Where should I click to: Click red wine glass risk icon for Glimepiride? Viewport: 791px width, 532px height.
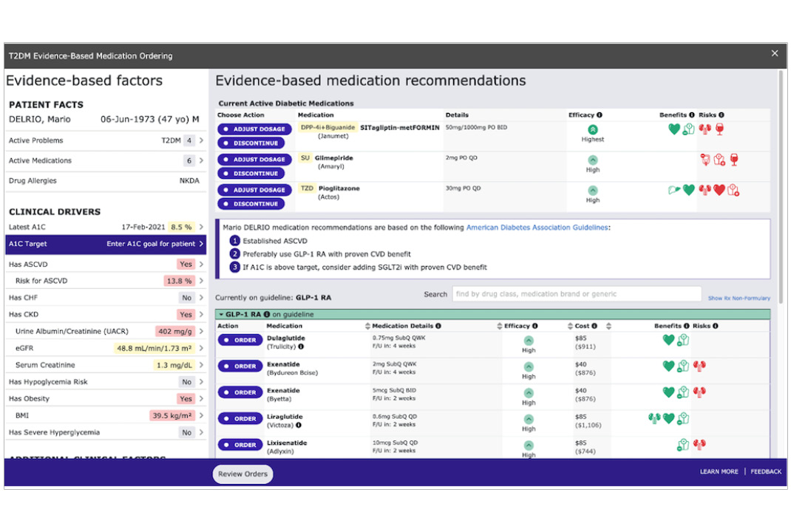point(733,160)
